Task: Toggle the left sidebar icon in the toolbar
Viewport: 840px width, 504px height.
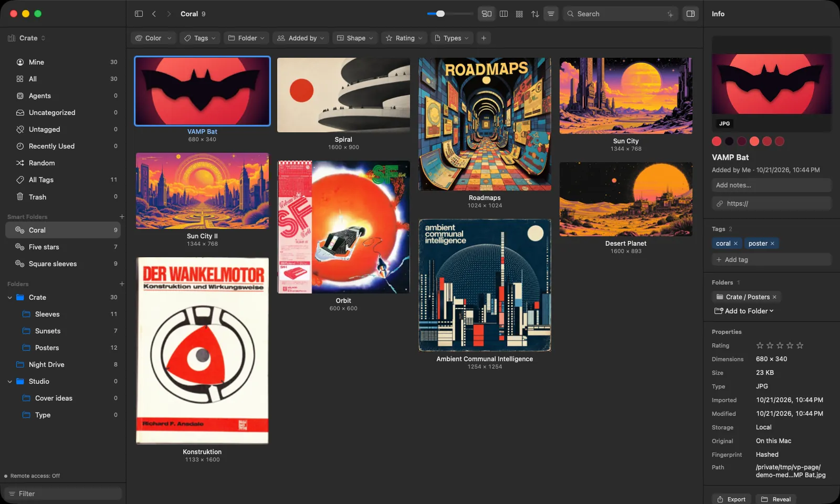Action: pos(139,14)
